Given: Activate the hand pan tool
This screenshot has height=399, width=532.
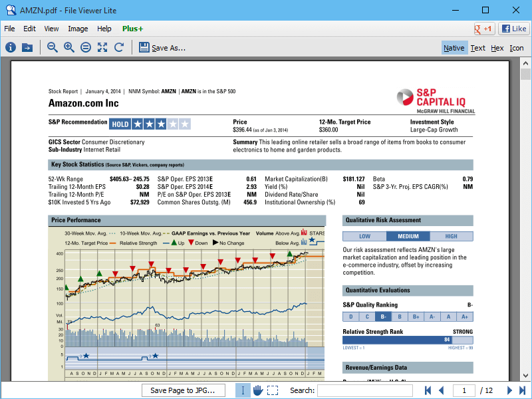Looking at the screenshot, I should [258, 390].
